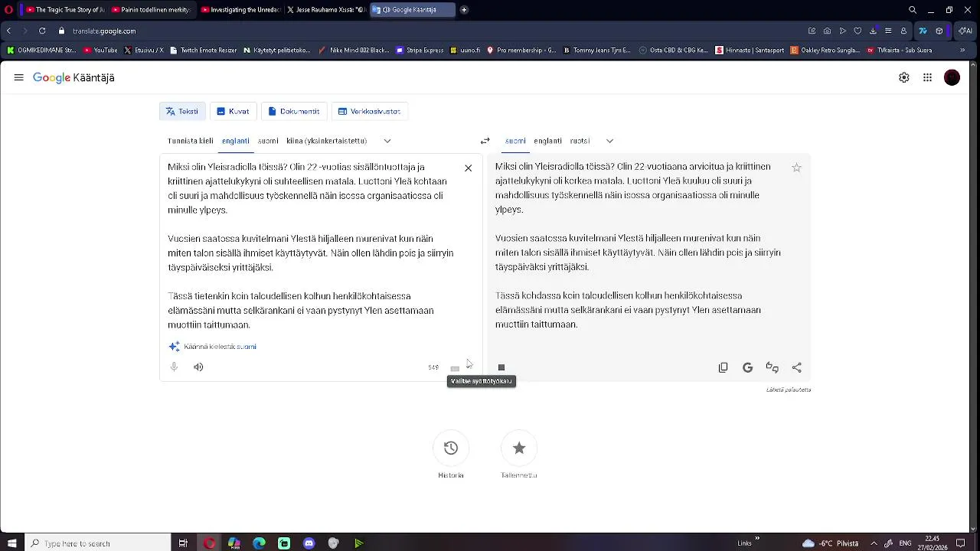Screen dimensions: 980x551
Task: Open the Google Translate main menu hamburger
Action: click(x=18, y=77)
